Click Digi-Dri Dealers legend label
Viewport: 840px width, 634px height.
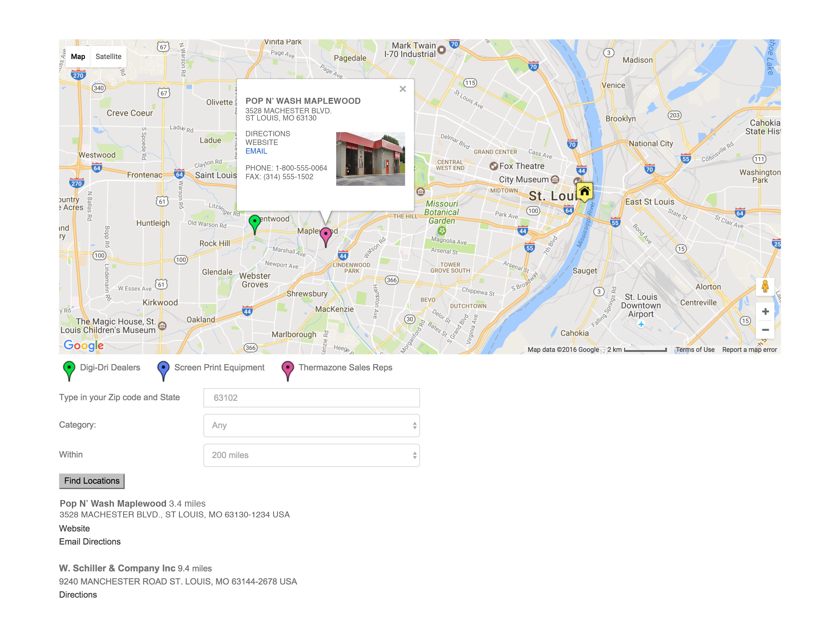(110, 367)
